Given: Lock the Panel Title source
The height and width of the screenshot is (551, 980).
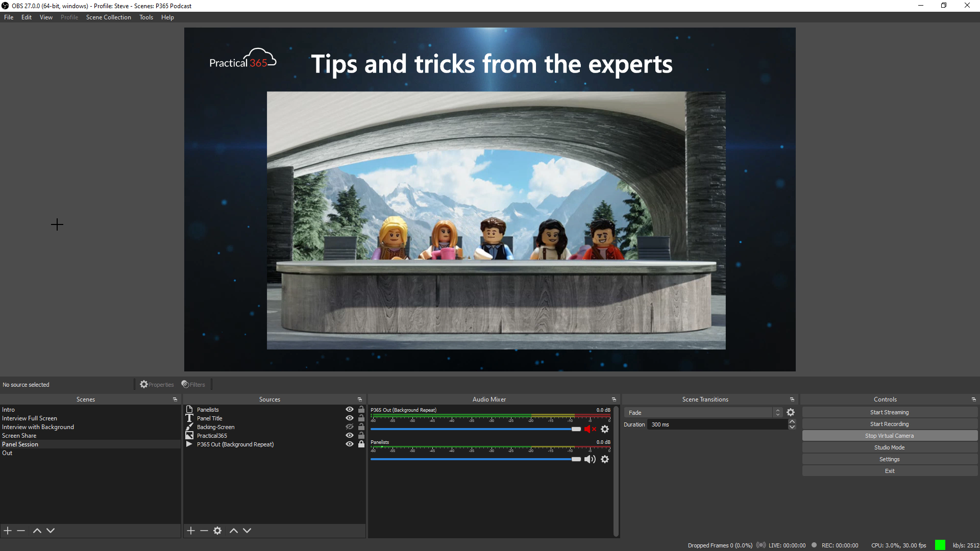Looking at the screenshot, I should click(x=361, y=418).
